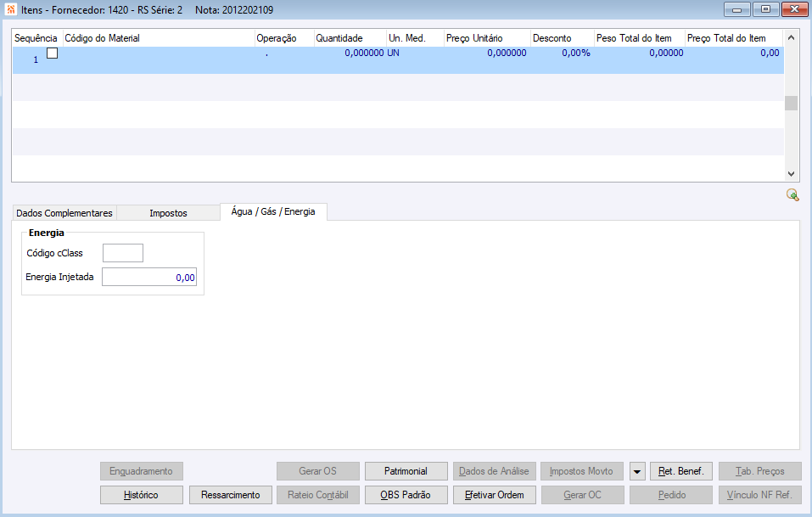Click the Ressarcimento button
Screen dimensions: 812x517
pos(231,495)
